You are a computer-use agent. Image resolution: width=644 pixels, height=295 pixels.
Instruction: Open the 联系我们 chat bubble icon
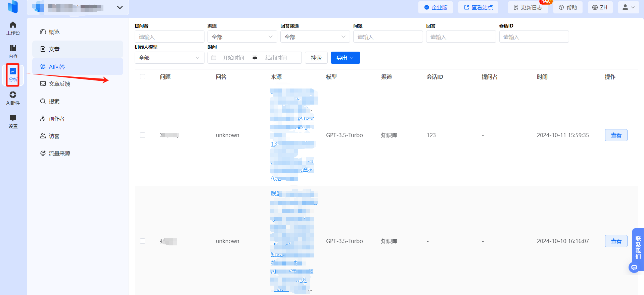pyautogui.click(x=634, y=267)
